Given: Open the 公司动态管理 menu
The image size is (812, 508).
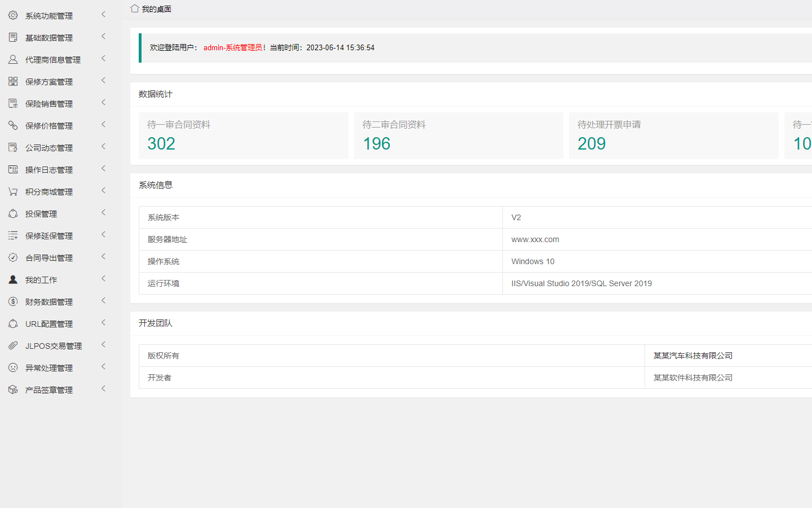Looking at the screenshot, I should (x=49, y=148).
